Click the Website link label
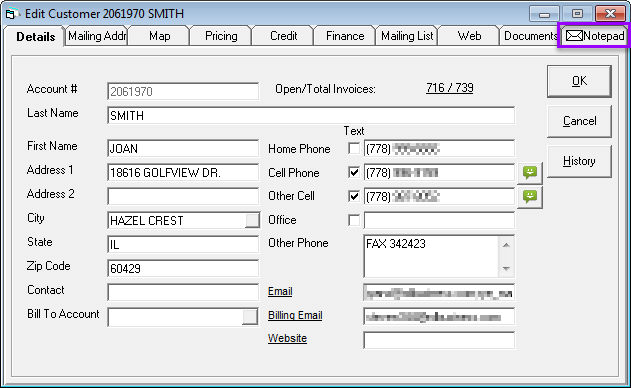This screenshot has width=631, height=388. pos(287,338)
